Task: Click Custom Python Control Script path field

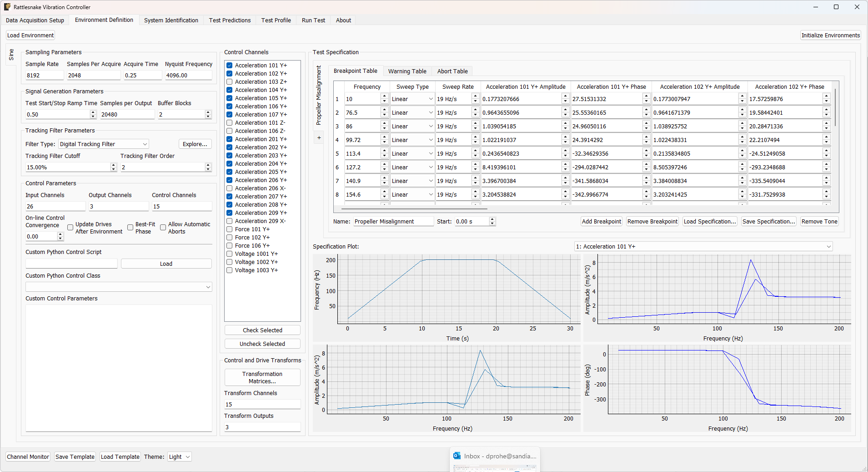Action: pyautogui.click(x=71, y=264)
